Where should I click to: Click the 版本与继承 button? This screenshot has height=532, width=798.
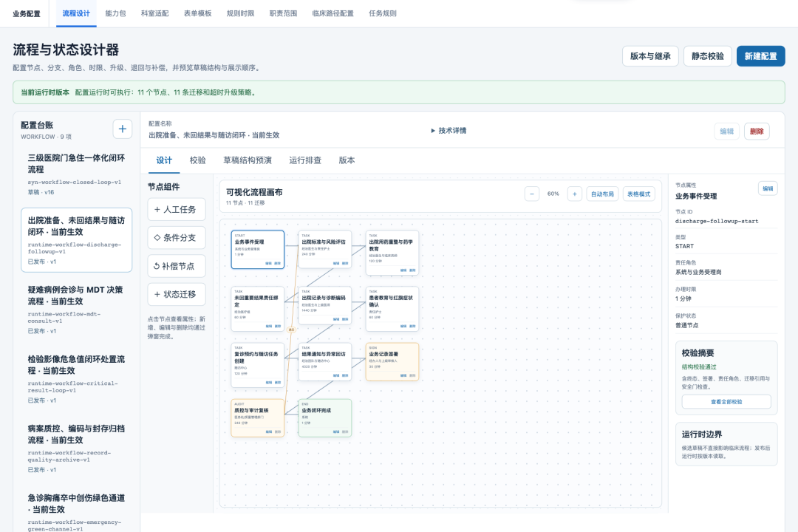[x=650, y=56]
